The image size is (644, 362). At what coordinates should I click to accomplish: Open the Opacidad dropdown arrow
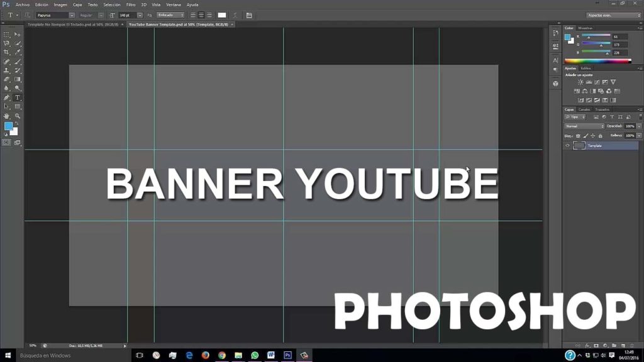pos(639,126)
